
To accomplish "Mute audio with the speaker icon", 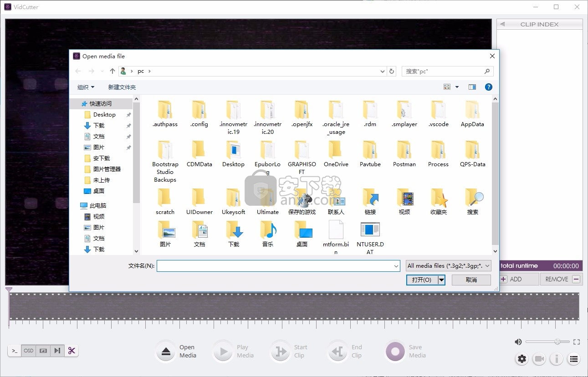I will click(518, 342).
